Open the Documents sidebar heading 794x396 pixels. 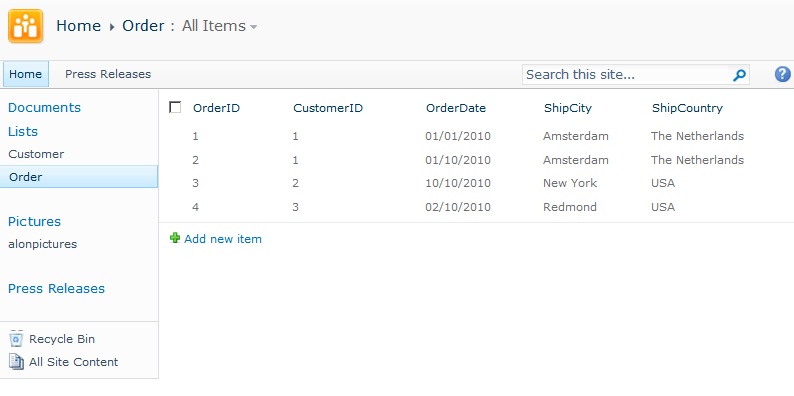[45, 107]
